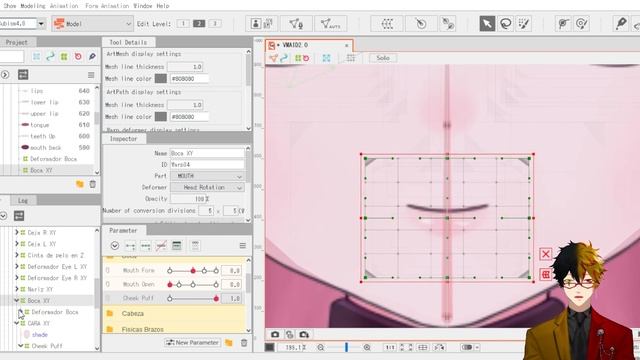Click the trash icon in Parameter panel

244,342
